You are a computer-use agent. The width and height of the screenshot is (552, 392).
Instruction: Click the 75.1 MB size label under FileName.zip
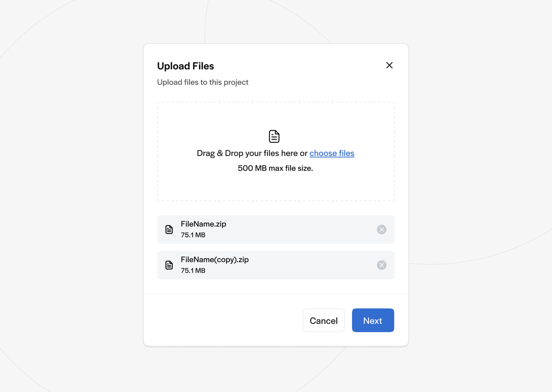coord(193,235)
